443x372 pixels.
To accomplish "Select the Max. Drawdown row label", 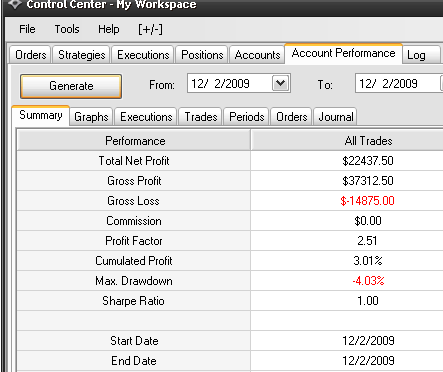I will pyautogui.click(x=134, y=281).
